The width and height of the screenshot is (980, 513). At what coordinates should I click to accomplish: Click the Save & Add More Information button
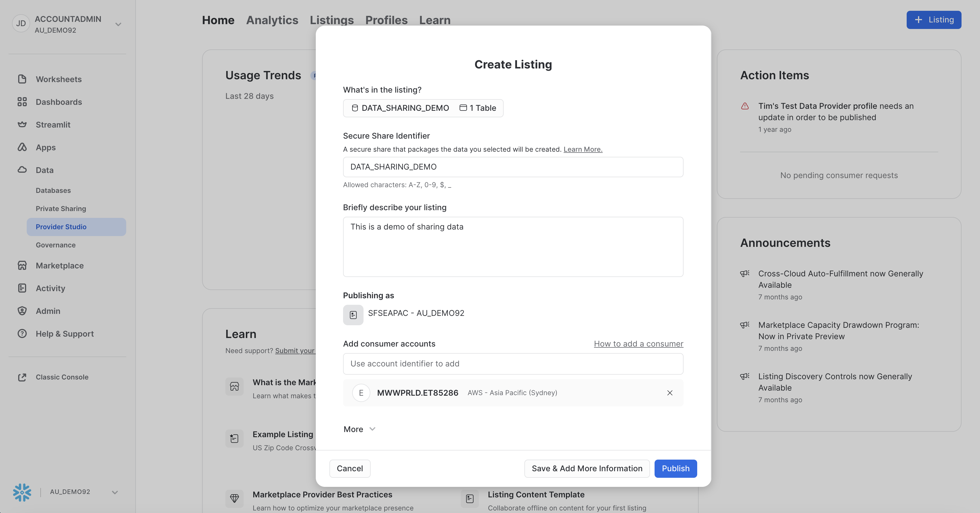[587, 468]
